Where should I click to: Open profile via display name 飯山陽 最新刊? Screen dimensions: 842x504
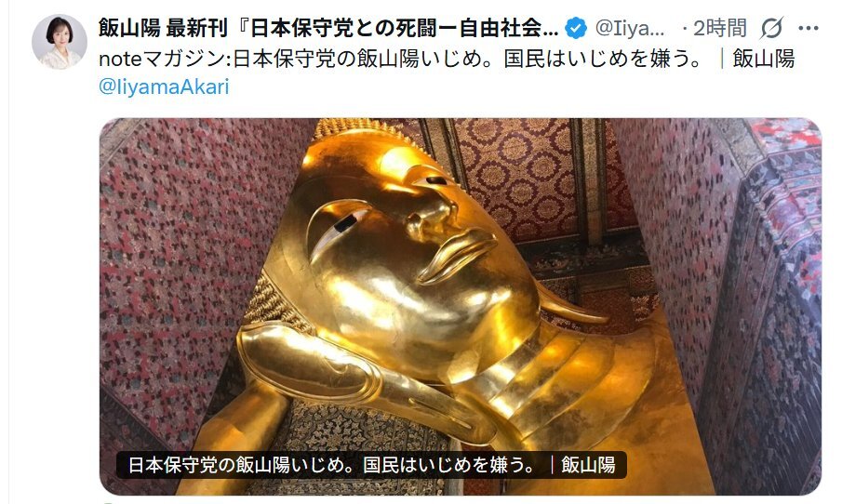(328, 28)
